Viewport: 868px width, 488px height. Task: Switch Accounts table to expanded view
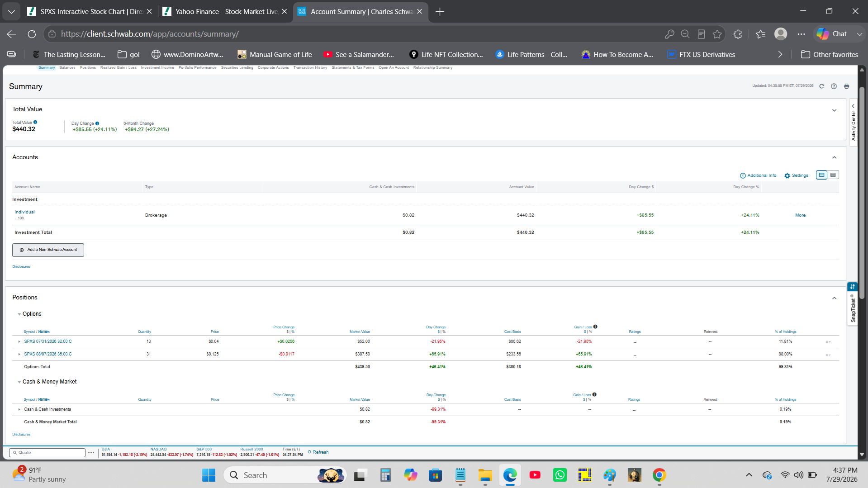coord(821,175)
